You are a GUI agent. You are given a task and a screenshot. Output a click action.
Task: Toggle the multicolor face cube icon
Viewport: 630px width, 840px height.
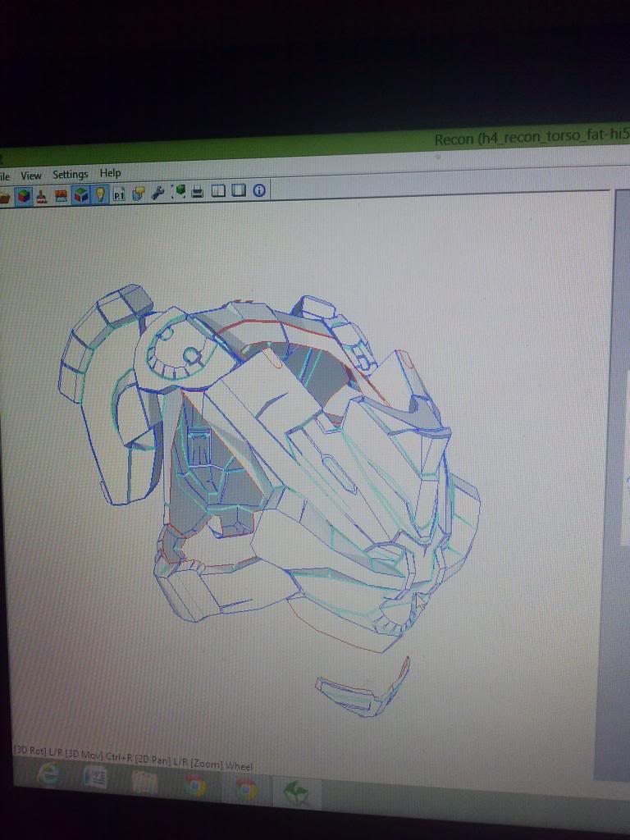click(x=81, y=195)
